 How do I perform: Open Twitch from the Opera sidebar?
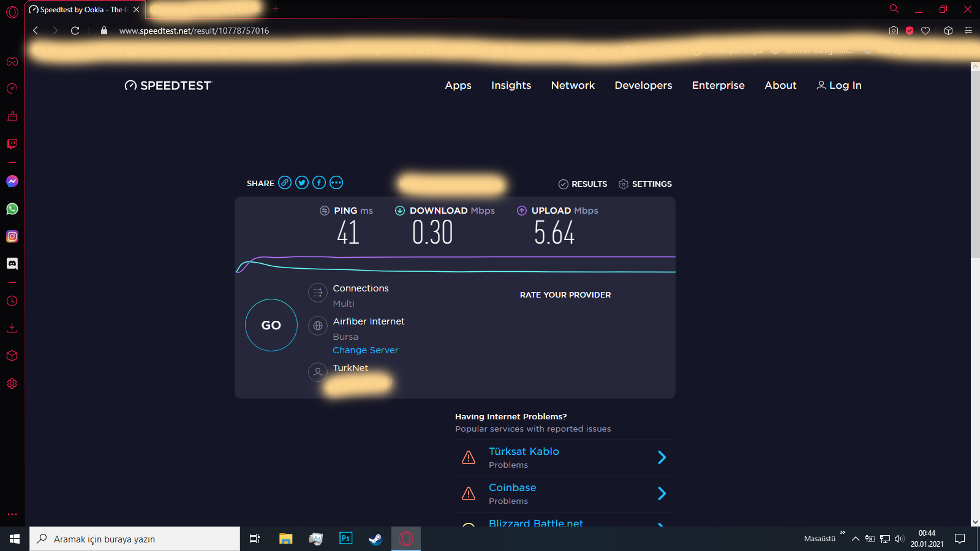click(x=12, y=144)
